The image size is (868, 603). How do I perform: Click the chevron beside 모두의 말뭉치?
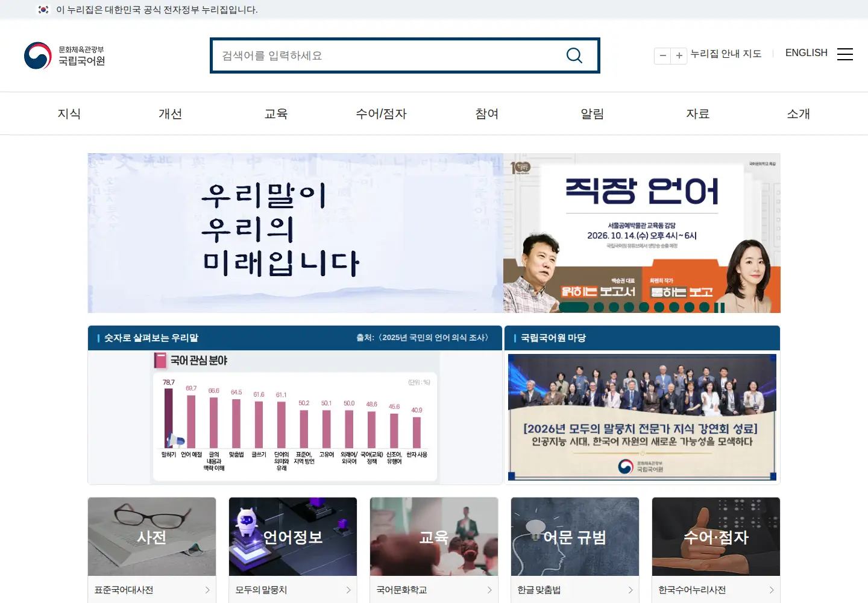348,590
